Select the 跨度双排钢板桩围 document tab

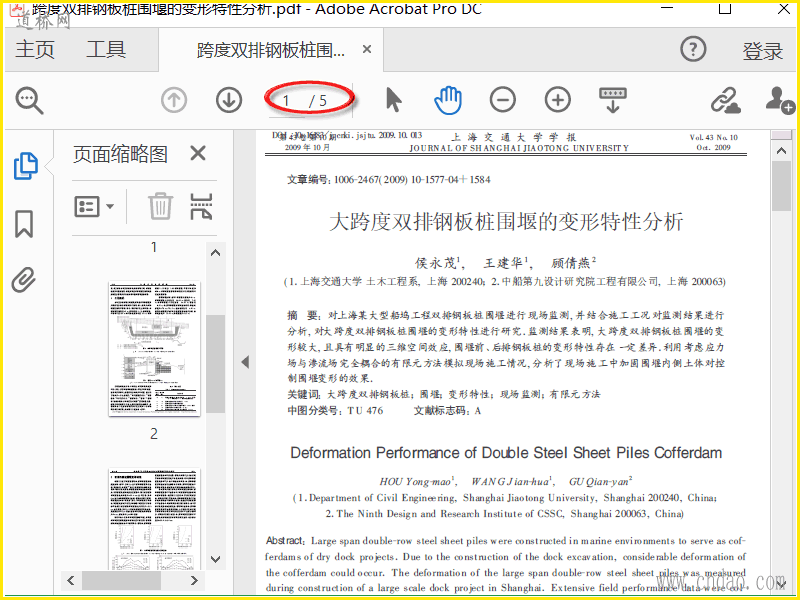[x=271, y=49]
